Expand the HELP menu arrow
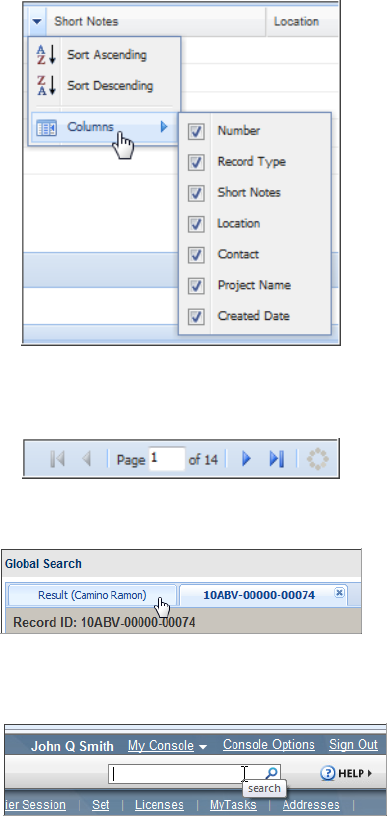 pos(369,773)
